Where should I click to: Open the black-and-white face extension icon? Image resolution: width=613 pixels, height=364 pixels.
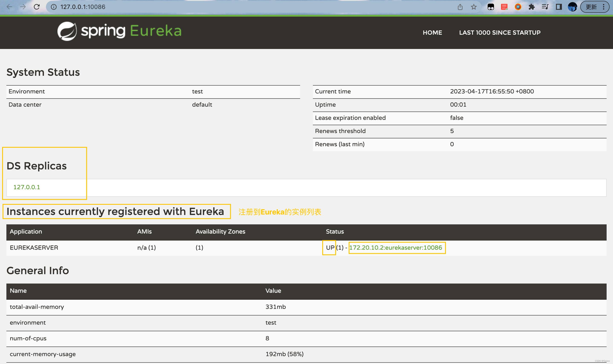coord(491,7)
